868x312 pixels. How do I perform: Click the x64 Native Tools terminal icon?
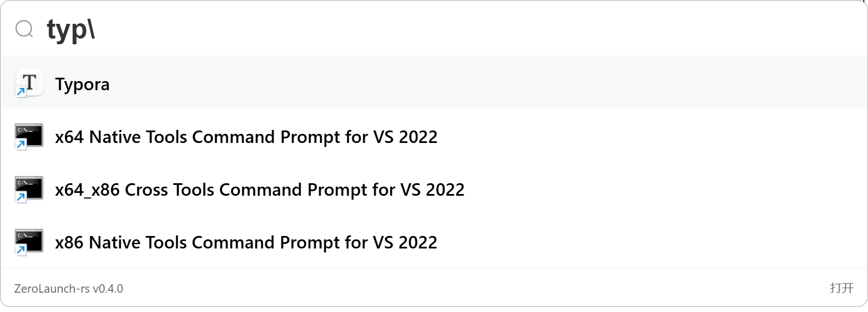point(30,135)
